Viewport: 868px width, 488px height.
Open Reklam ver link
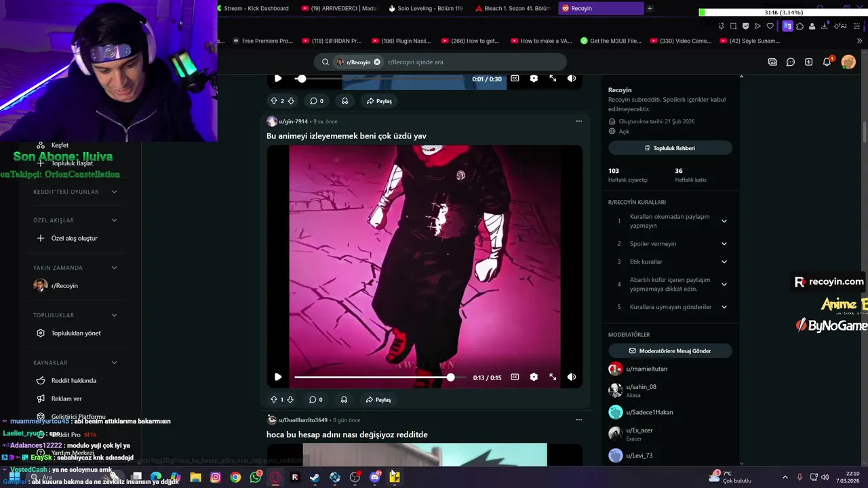66,399
